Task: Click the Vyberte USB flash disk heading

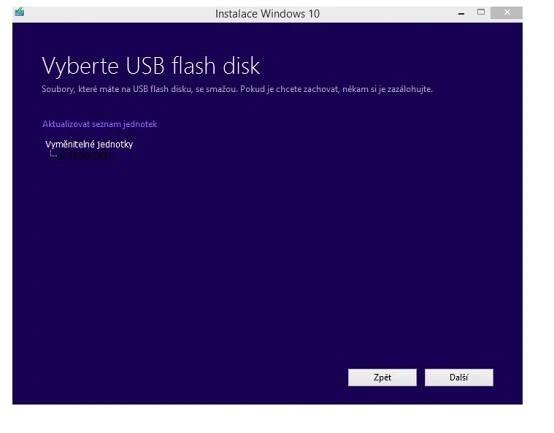Action: point(151,66)
